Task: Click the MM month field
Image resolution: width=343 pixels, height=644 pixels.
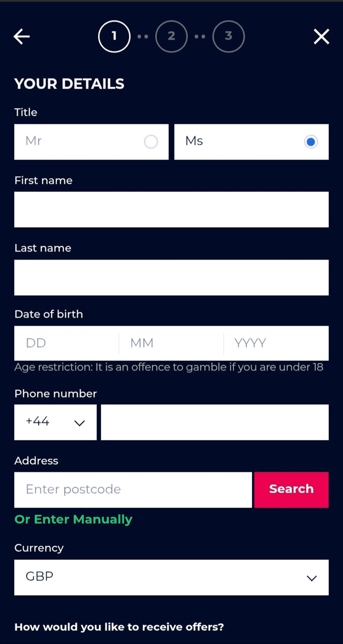Action: click(x=171, y=343)
